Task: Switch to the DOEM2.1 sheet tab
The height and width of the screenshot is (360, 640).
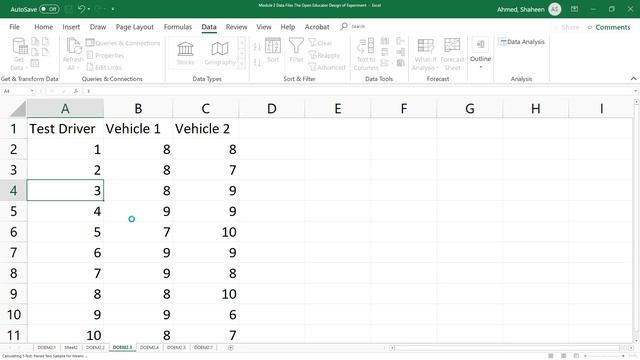Action: pyautogui.click(x=46, y=347)
